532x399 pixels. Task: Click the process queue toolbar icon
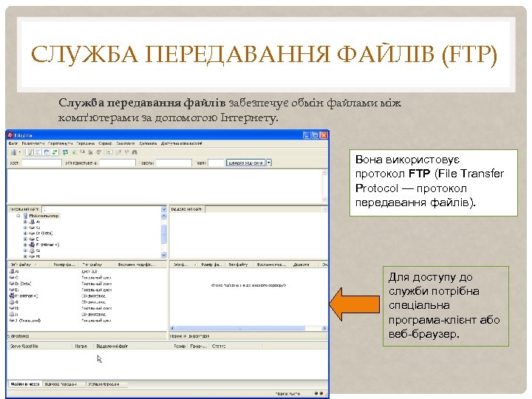pyautogui.click(x=74, y=152)
